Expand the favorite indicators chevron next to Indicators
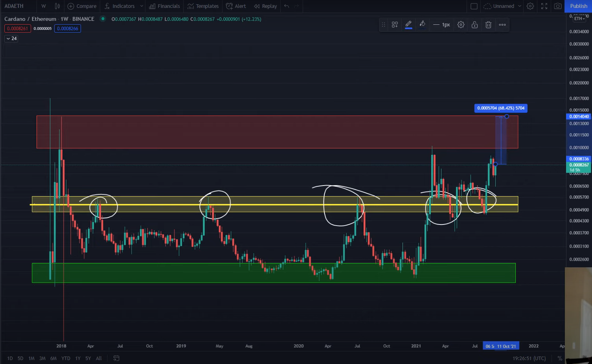592x364 pixels. [x=142, y=6]
